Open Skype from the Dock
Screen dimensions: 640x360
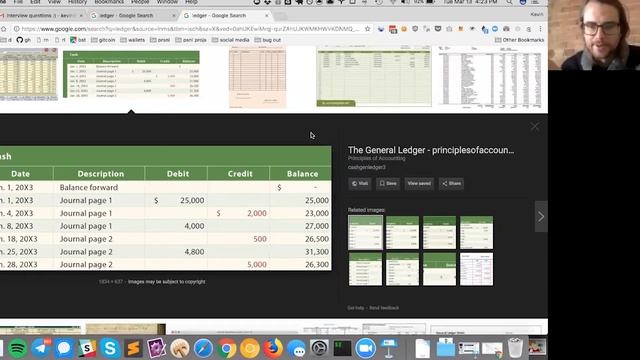[x=110, y=348]
